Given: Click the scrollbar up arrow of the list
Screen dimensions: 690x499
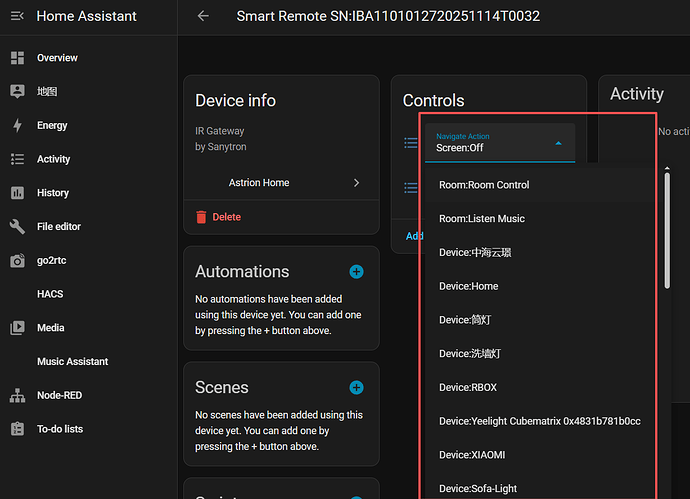Looking at the screenshot, I should tap(667, 168).
